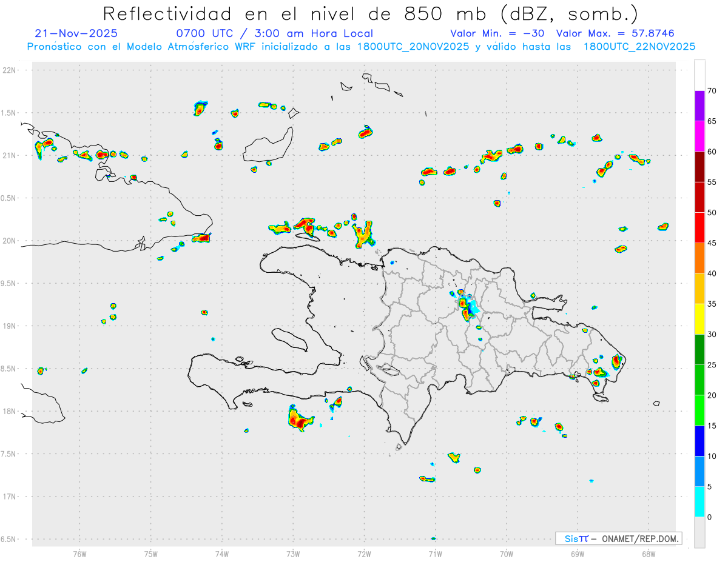Pick the dark maroon 55-60 dBZ colorbar segment
Screen dimensions: 728x562
point(700,167)
